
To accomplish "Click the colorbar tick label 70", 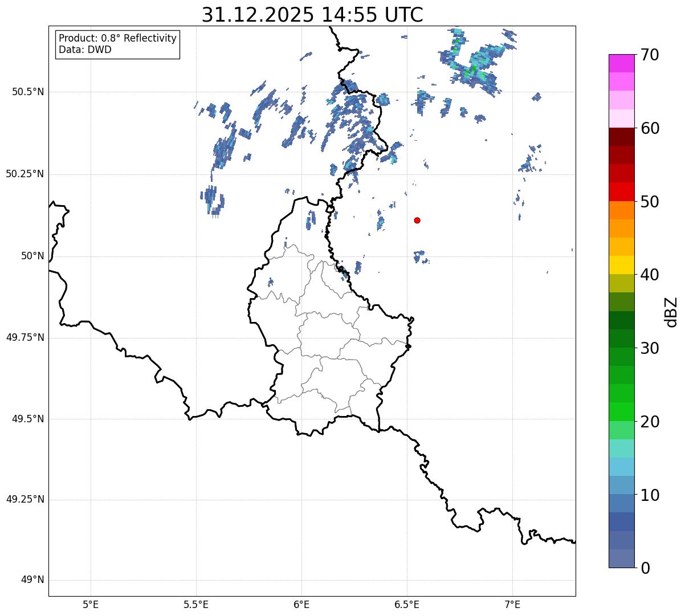I will point(650,55).
